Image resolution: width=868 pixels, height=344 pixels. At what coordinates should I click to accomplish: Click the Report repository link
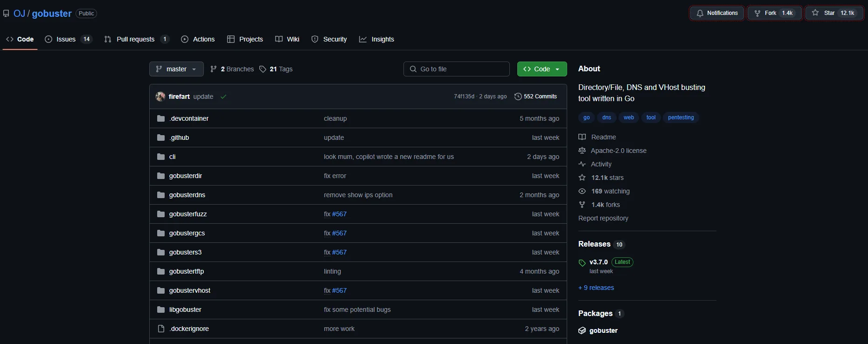tap(603, 218)
